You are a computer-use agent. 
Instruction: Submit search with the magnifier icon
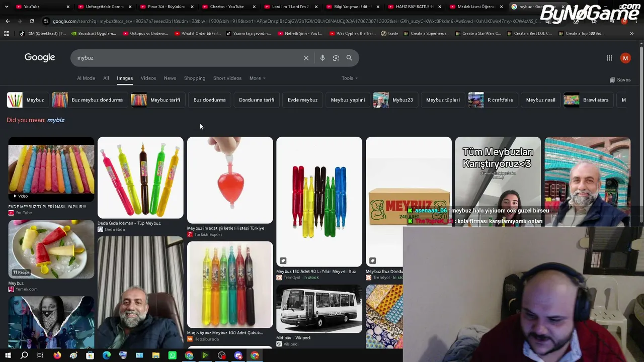[349, 58]
